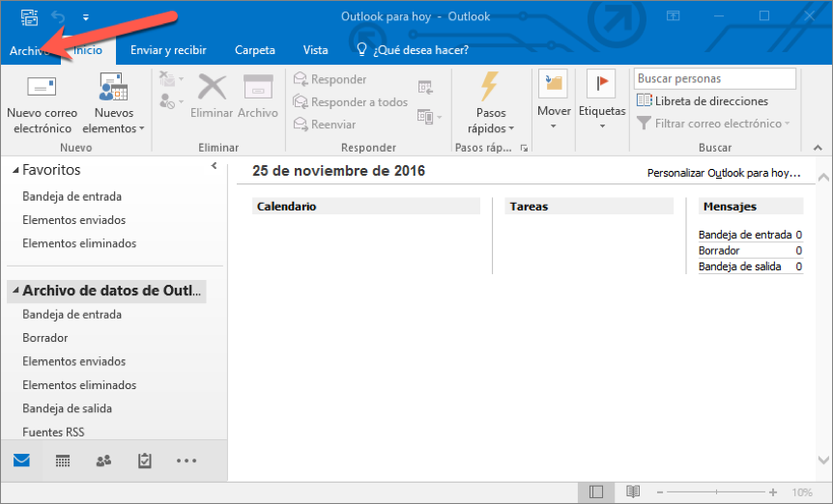Image resolution: width=833 pixels, height=504 pixels.
Task: Click the reply with meeting icon
Action: pyautogui.click(x=425, y=87)
